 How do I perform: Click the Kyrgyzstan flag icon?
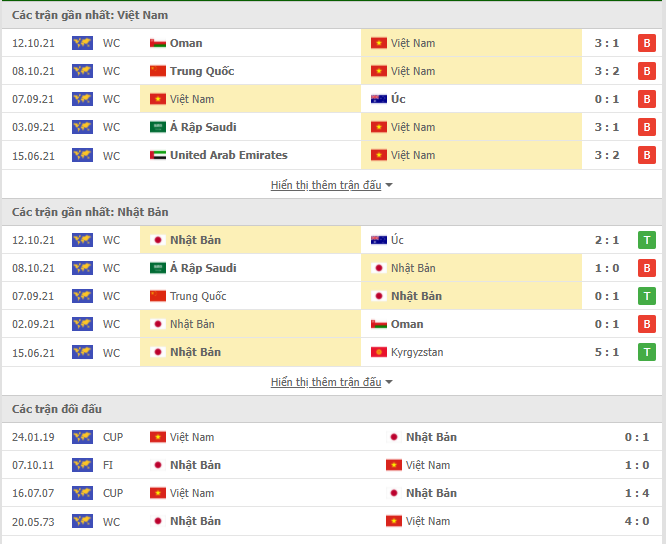(379, 352)
